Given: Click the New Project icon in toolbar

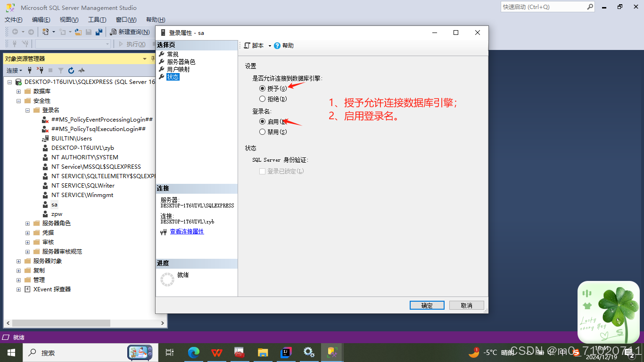Looking at the screenshot, I should (46, 32).
